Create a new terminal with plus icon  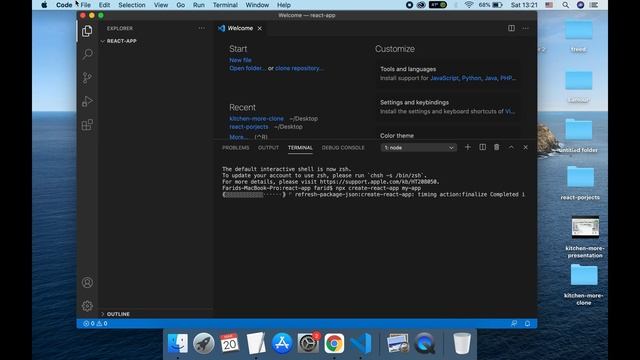[x=468, y=147]
